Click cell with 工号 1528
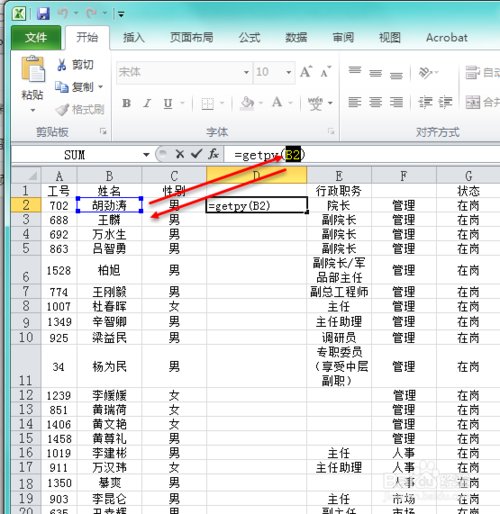 pyautogui.click(x=59, y=270)
